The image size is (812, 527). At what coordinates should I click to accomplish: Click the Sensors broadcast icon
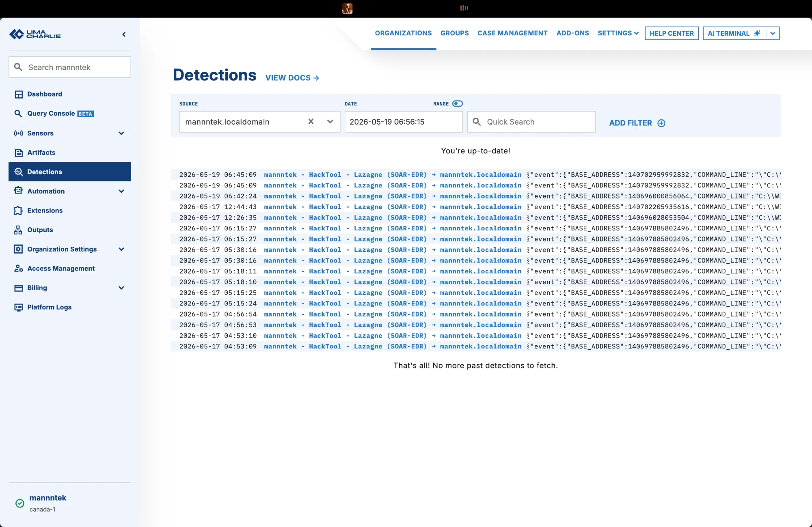pyautogui.click(x=18, y=133)
